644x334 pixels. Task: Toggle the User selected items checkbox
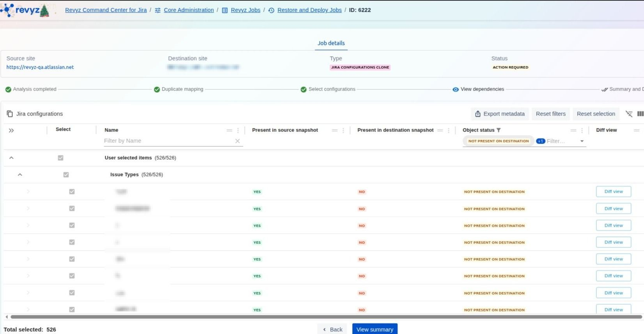(60, 158)
